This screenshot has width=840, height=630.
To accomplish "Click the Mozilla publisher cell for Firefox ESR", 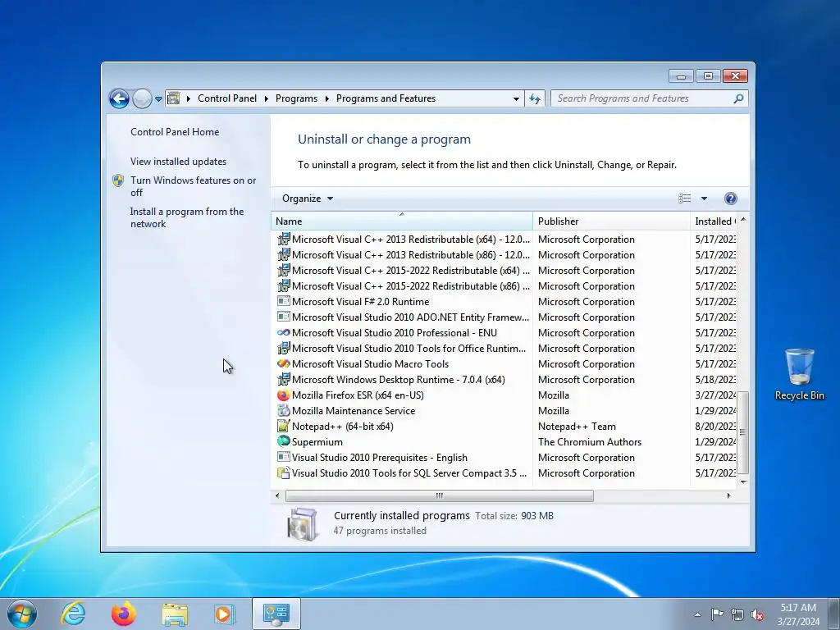I will (554, 395).
